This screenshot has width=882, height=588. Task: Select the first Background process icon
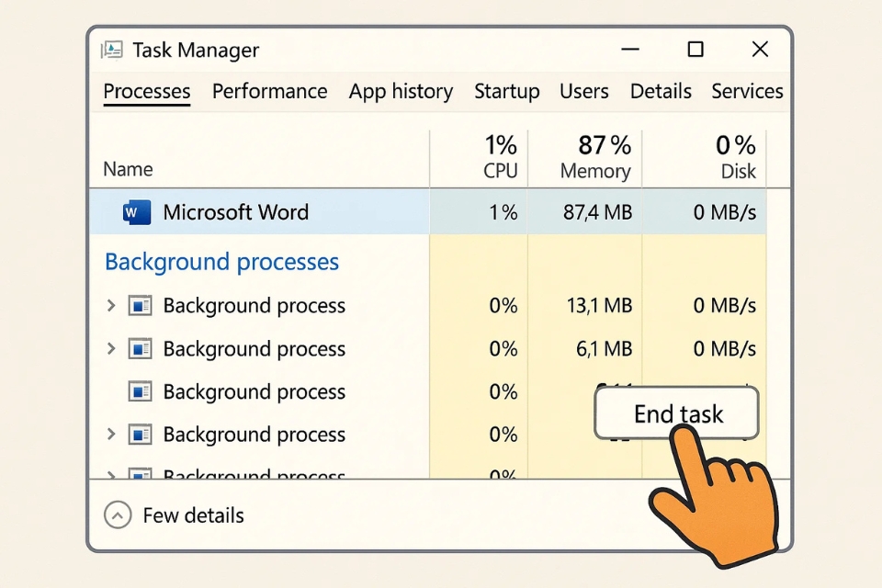[141, 305]
